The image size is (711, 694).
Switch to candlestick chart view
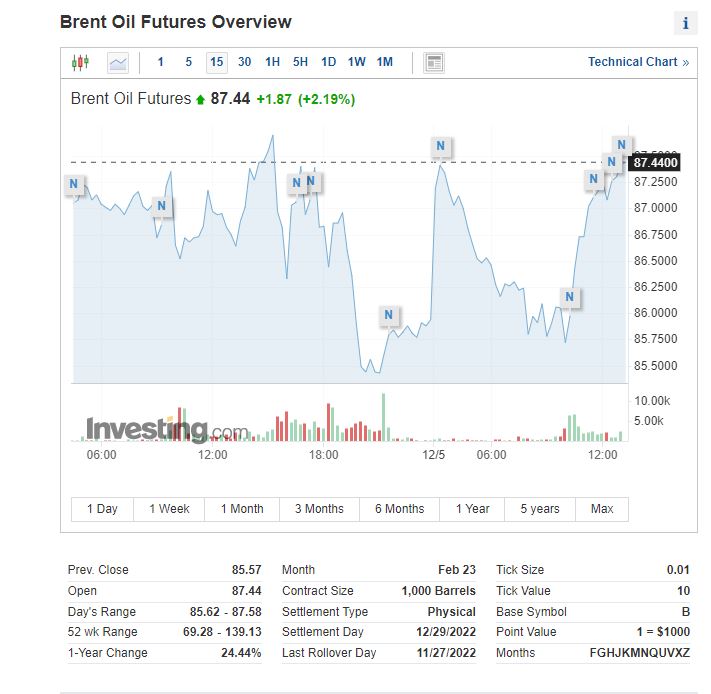click(x=80, y=62)
